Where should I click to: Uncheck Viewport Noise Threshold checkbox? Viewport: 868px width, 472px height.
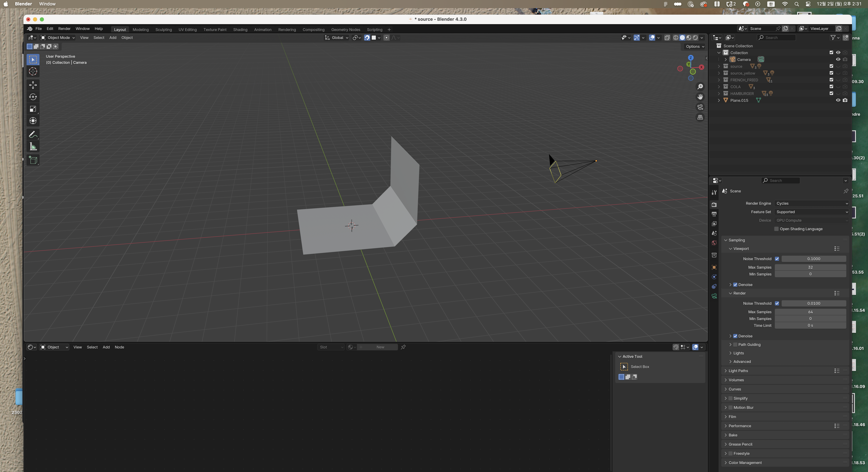tap(777, 259)
